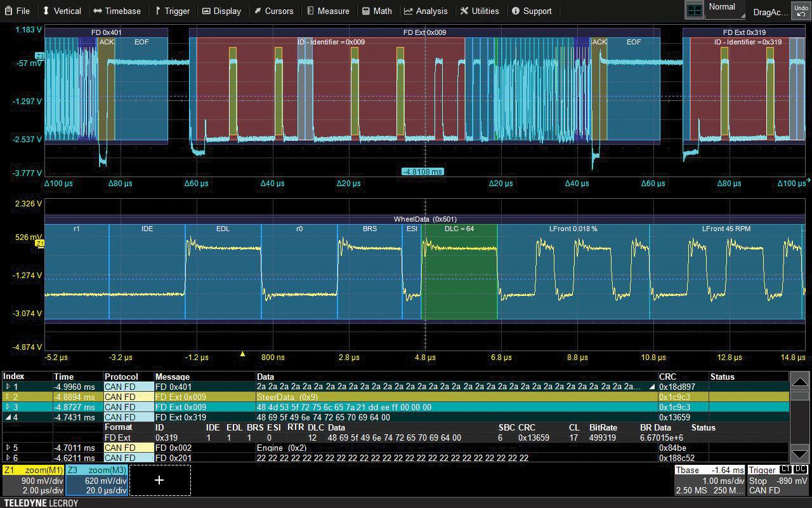812x508 pixels.
Task: Click the Tbase timebase descriptor box
Action: [709, 480]
